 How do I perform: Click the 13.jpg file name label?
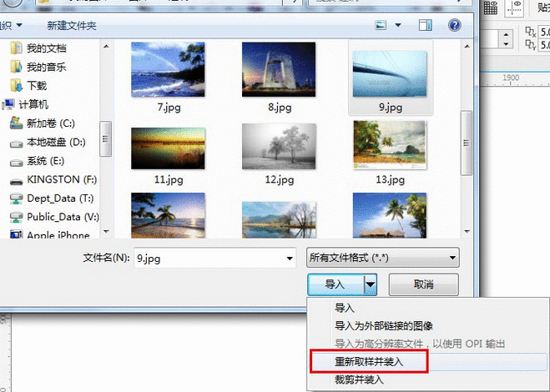tap(390, 179)
